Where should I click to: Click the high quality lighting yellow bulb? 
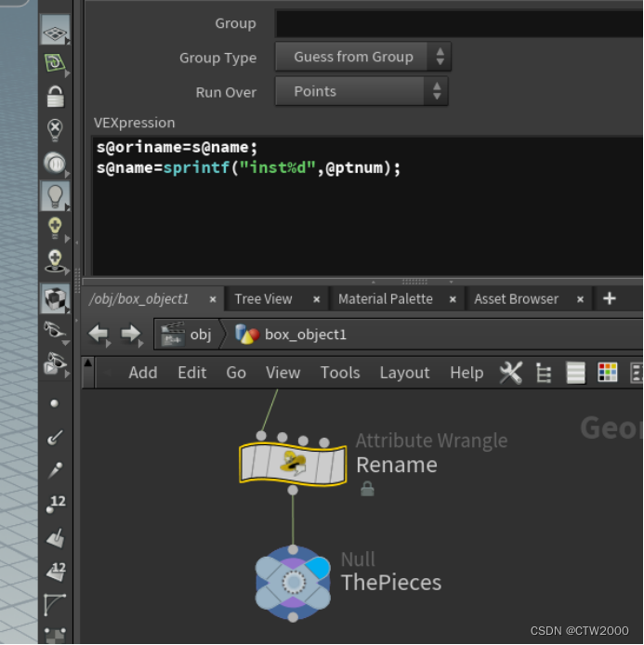pos(55,230)
